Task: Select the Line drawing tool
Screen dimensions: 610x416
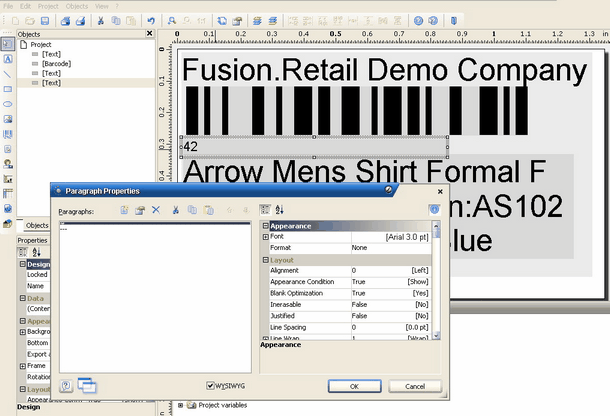Action: point(8,74)
